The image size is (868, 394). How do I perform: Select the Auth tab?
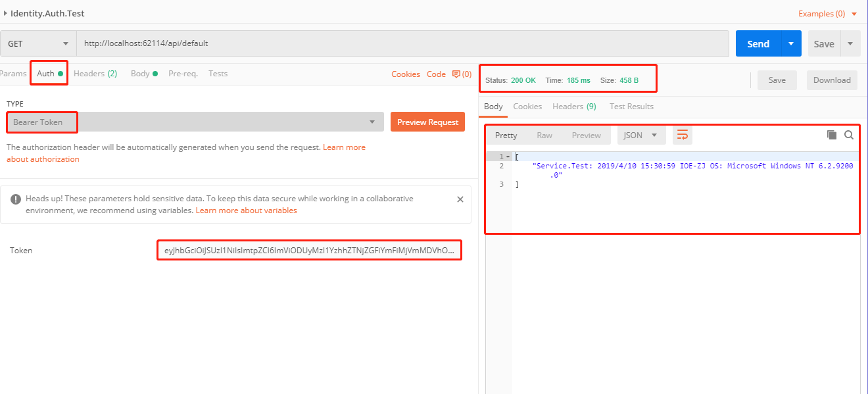(50, 74)
